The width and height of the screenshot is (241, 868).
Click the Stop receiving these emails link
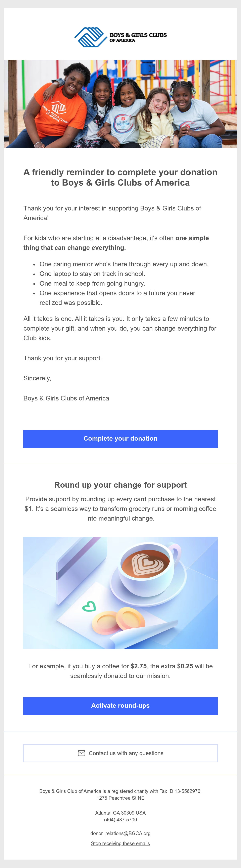(x=120, y=843)
